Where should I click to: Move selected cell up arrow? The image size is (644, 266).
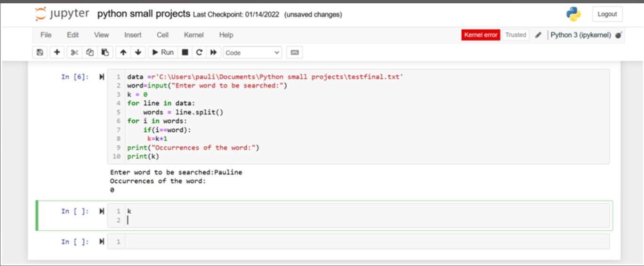click(123, 52)
